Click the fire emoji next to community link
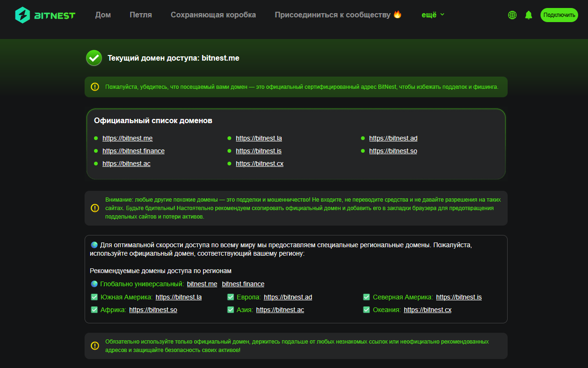 click(x=397, y=14)
